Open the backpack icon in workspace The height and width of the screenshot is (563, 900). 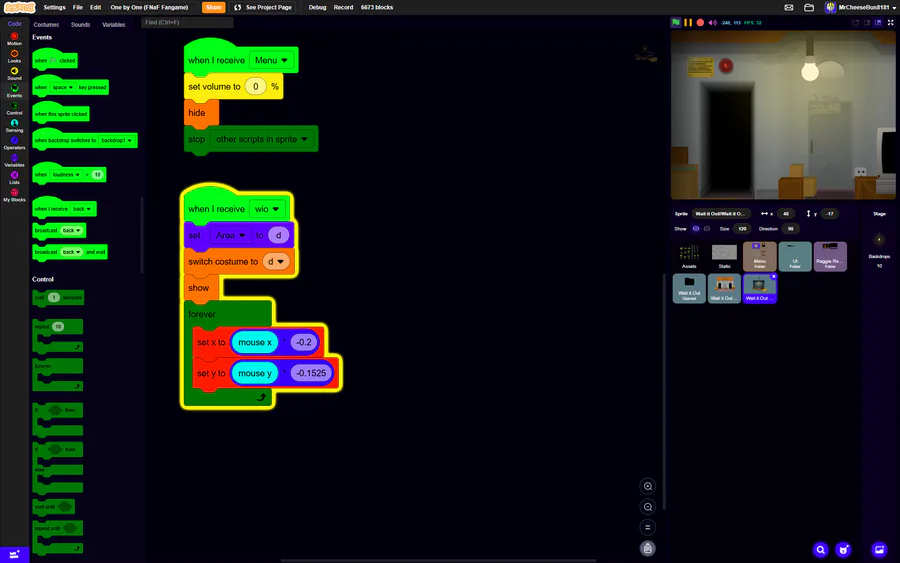pos(647,549)
